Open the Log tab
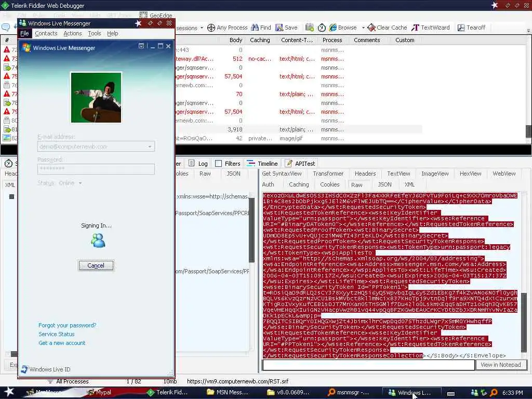 198,164
